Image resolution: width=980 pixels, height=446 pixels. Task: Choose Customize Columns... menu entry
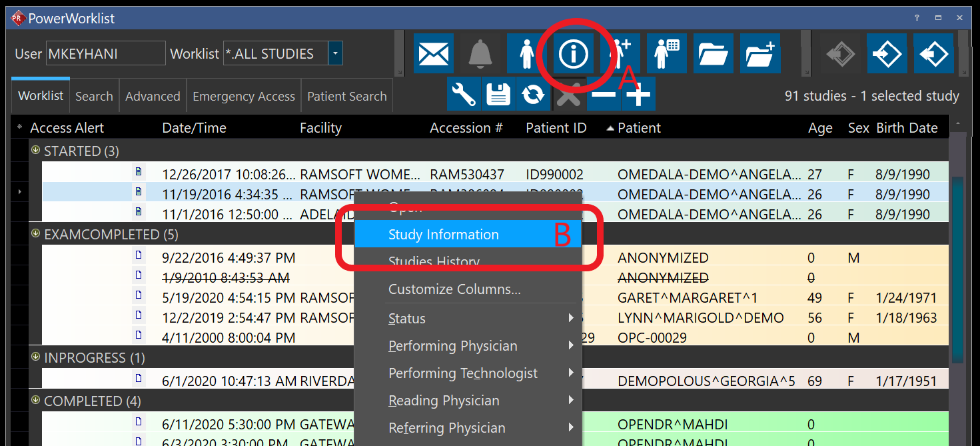point(454,289)
